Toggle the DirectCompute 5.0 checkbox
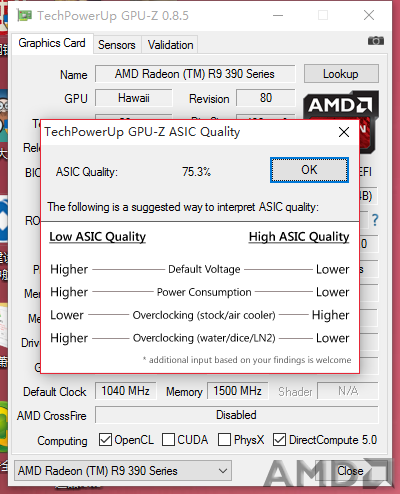400x494 pixels. 279,440
